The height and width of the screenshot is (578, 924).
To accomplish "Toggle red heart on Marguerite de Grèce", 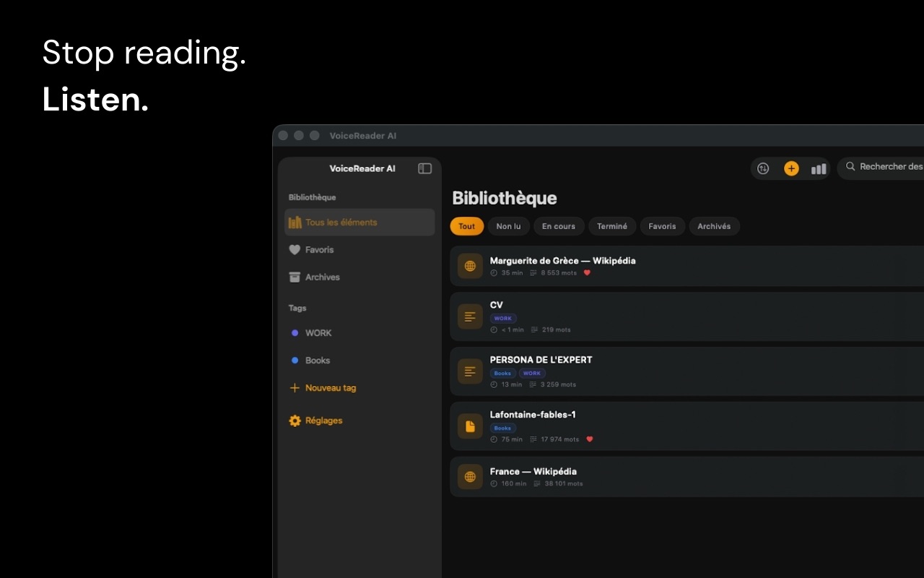I will click(587, 273).
